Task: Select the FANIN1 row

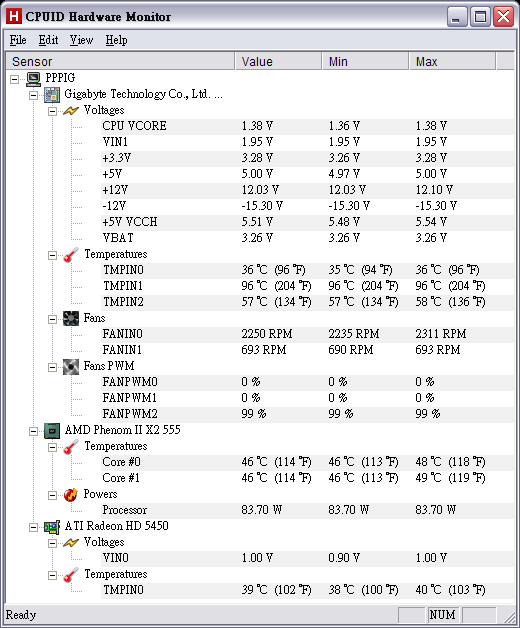Action: coord(307,350)
